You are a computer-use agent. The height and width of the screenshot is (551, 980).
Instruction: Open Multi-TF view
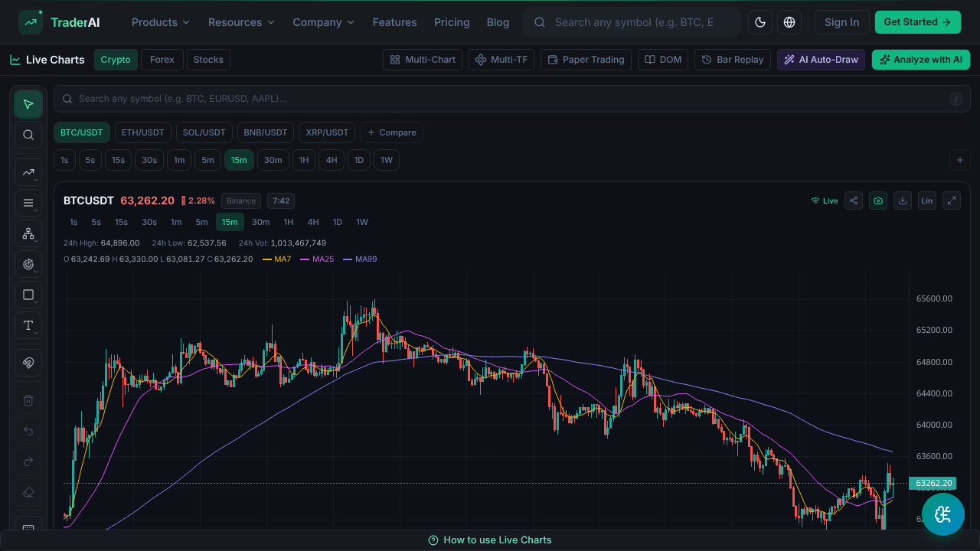[501, 60]
